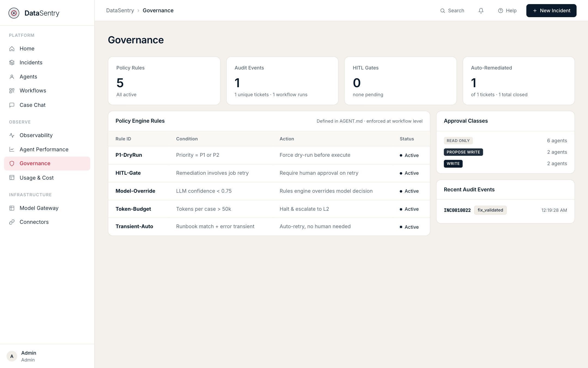
Task: Open Case Chat label
Action: coord(32,105)
